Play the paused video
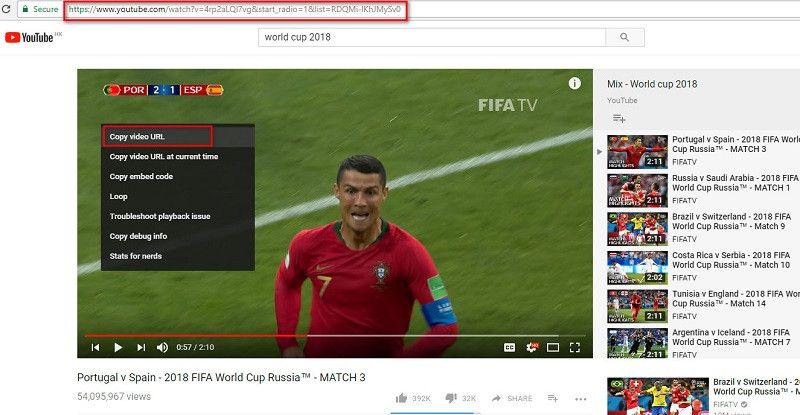Viewport: 800px width, 415px height. pyautogui.click(x=118, y=348)
